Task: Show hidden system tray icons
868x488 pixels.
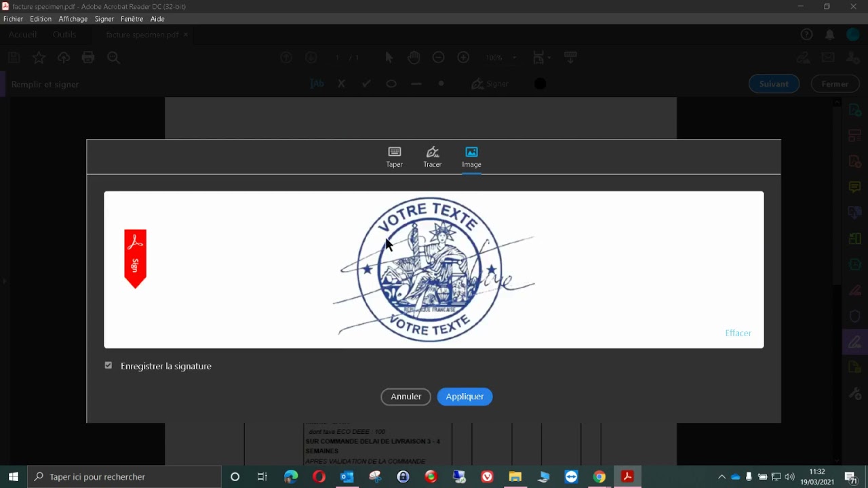Action: 722,476
